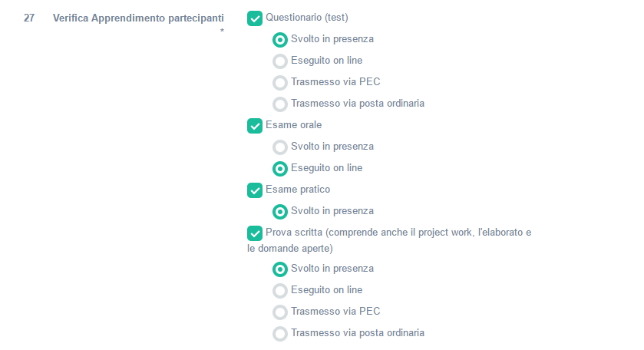
Task: Select Eseguito on line under Esame orale
Action: tap(280, 169)
